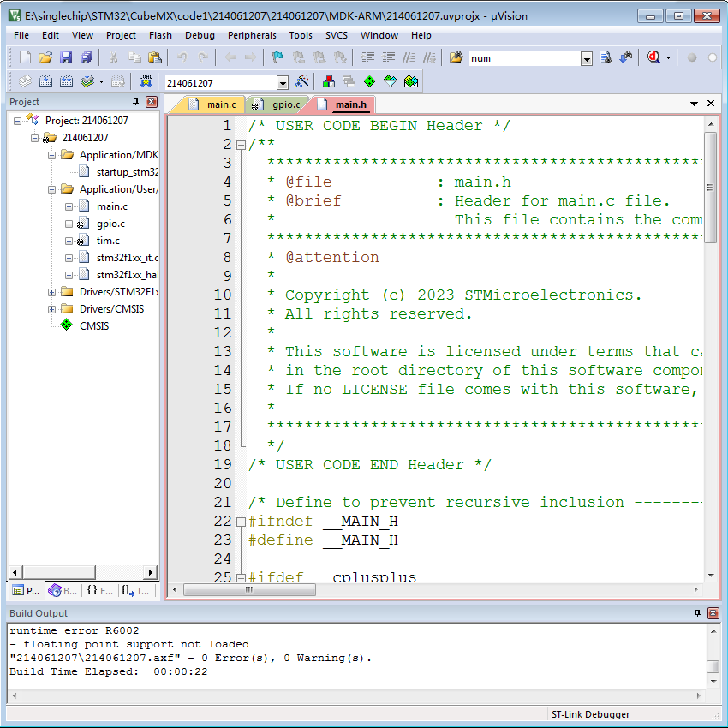This screenshot has width=728, height=728.
Task: Save the current file
Action: pos(65,57)
